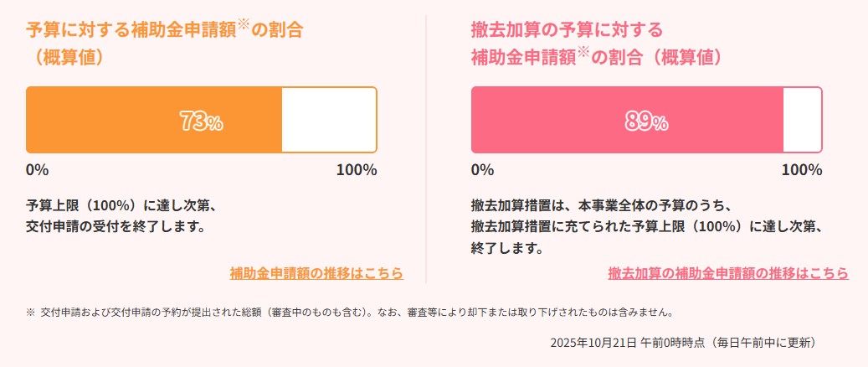Click the 89% label on the pink bar
Image resolution: width=868 pixels, height=367 pixels.
pyautogui.click(x=646, y=121)
